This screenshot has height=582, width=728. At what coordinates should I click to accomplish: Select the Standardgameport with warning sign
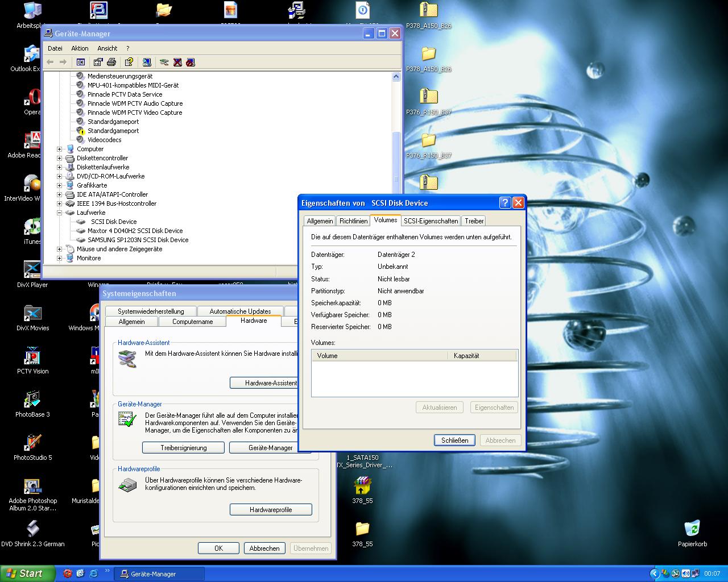(x=113, y=131)
